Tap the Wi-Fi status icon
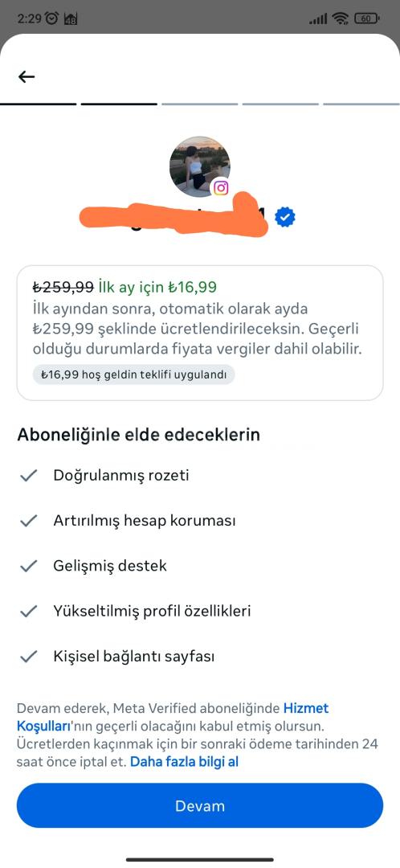 pos(340,18)
